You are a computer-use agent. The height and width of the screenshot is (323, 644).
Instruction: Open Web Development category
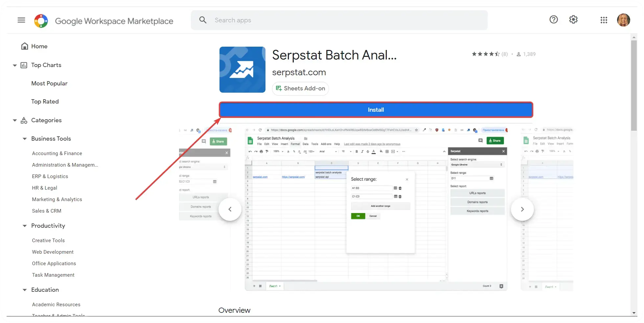[53, 252]
